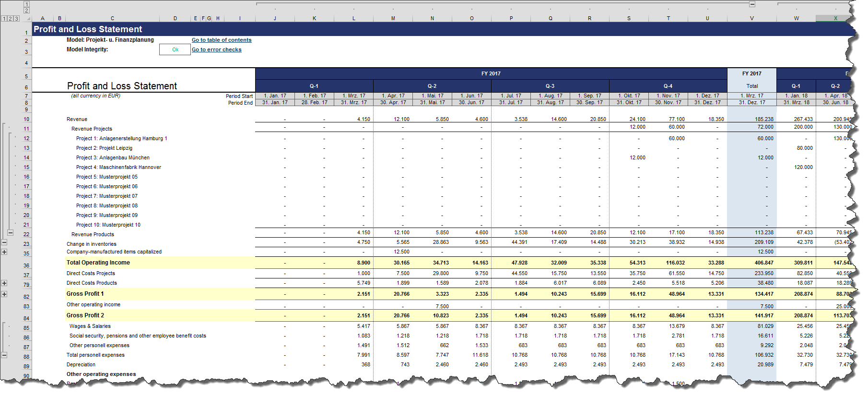Viewport: 868px width, 398px height.
Task: Select '(all currency in EUR)' note
Action: point(96,96)
